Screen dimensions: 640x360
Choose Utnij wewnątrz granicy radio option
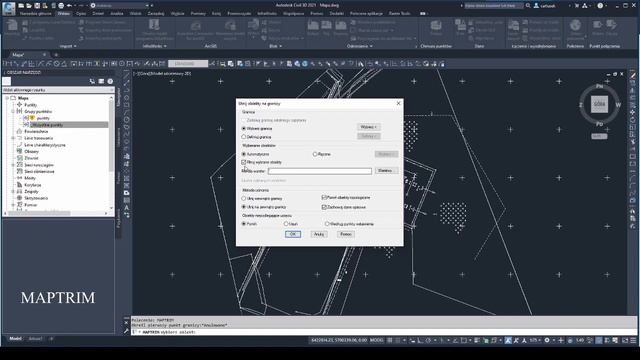click(244, 198)
